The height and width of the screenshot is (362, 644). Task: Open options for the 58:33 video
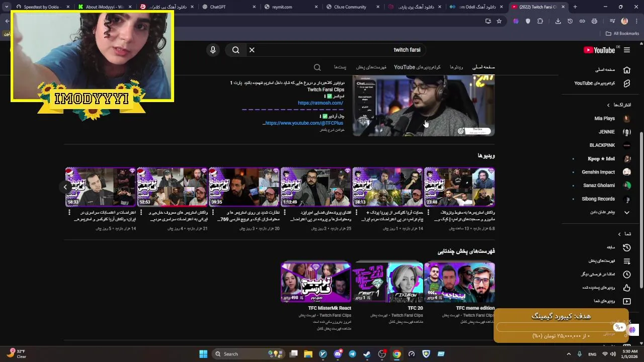69,213
